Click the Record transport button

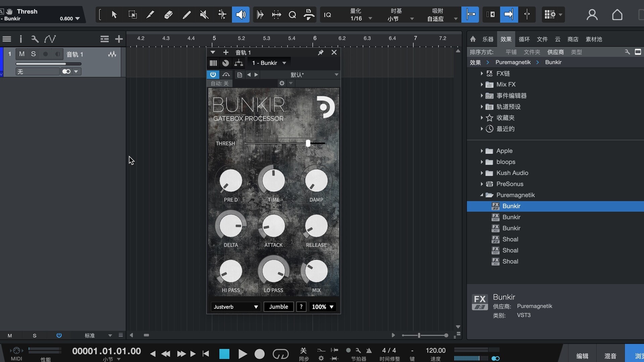tap(259, 354)
